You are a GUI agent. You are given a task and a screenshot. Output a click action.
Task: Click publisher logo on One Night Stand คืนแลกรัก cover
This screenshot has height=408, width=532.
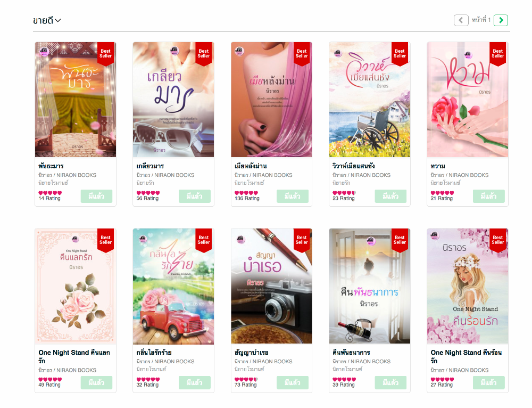76,239
